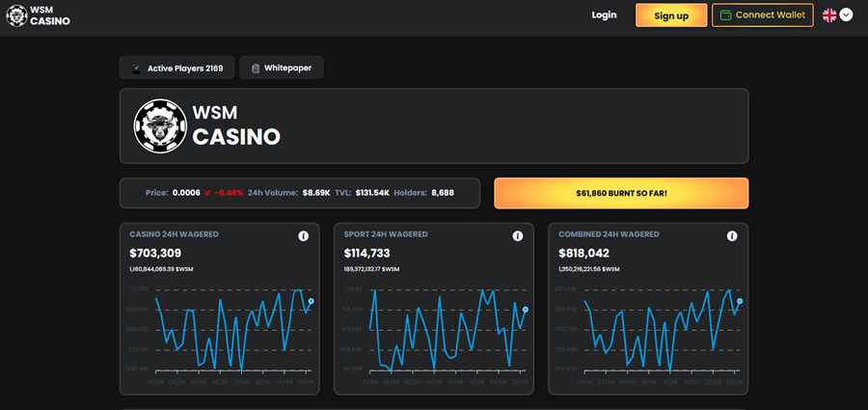Click the UK flag language icon

coord(829,15)
